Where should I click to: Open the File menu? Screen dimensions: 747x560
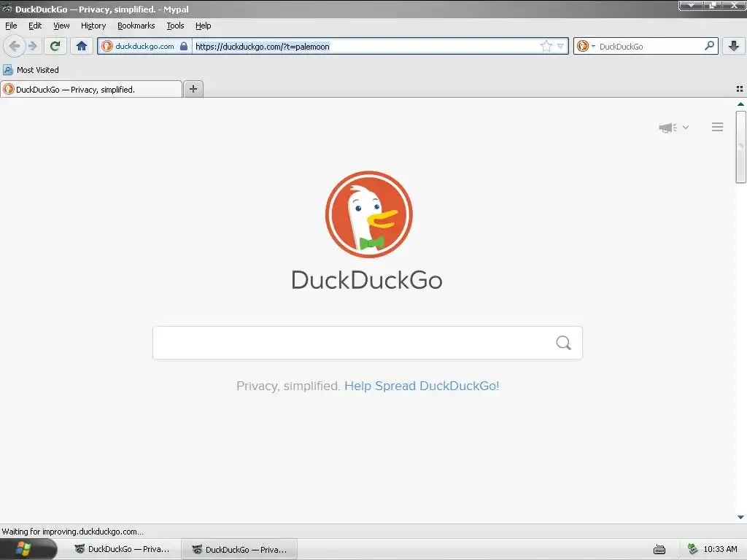(x=11, y=26)
